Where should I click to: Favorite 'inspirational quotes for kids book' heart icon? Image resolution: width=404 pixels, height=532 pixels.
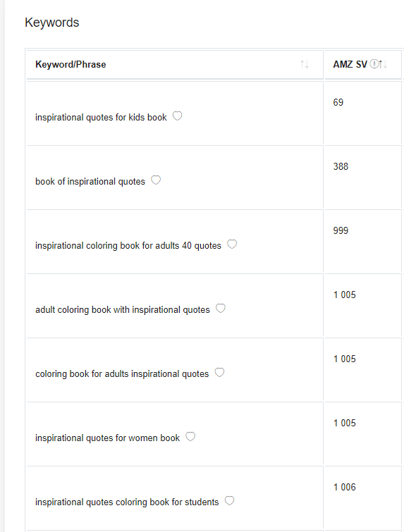pos(177,116)
